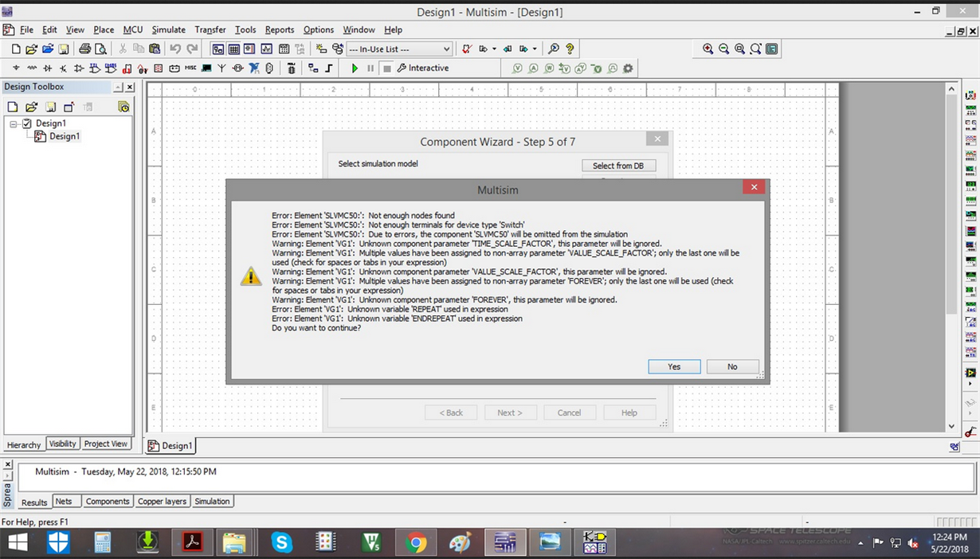Toggle the Design Toolbox view icon

(x=218, y=49)
